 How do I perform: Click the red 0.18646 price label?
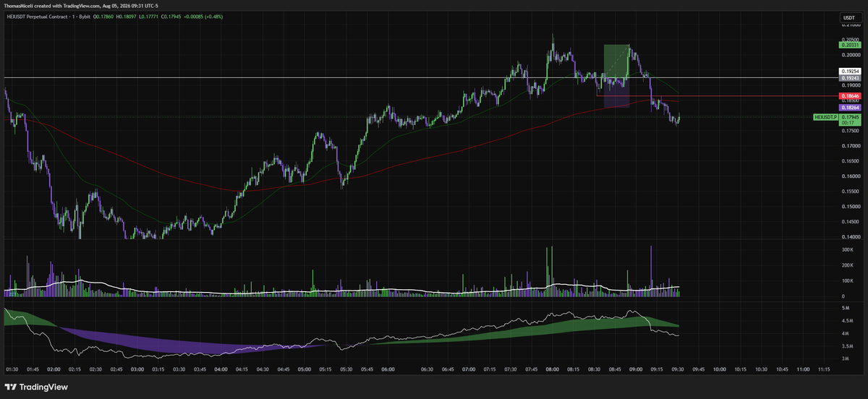[850, 95]
